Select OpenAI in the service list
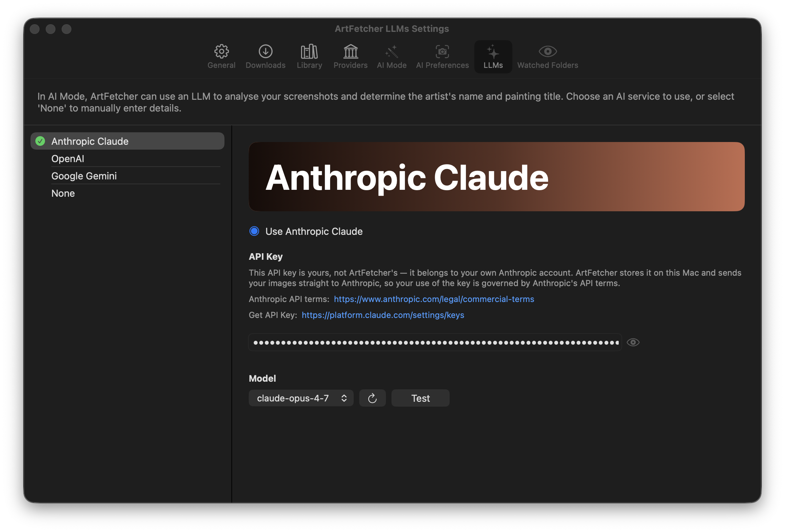Image resolution: width=785 pixels, height=532 pixels. coord(127,159)
